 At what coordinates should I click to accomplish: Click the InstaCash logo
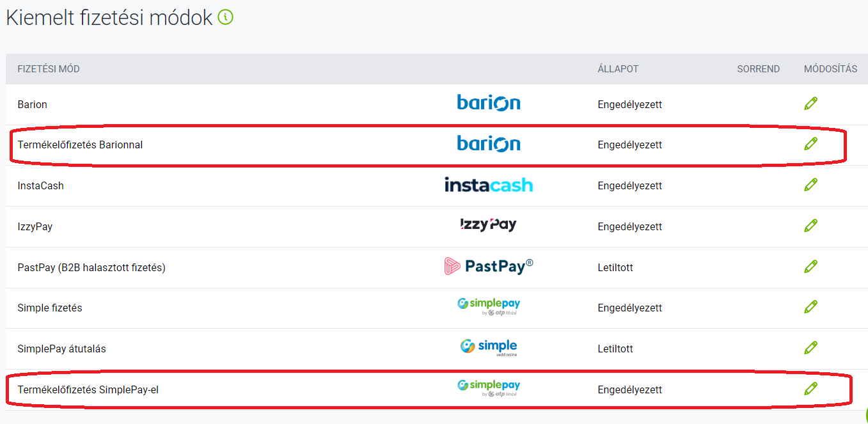[489, 185]
